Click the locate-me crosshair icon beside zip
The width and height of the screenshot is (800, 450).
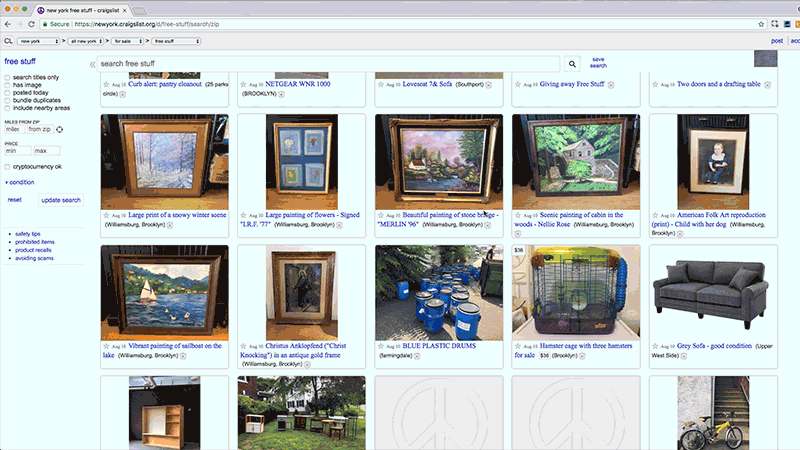point(59,129)
